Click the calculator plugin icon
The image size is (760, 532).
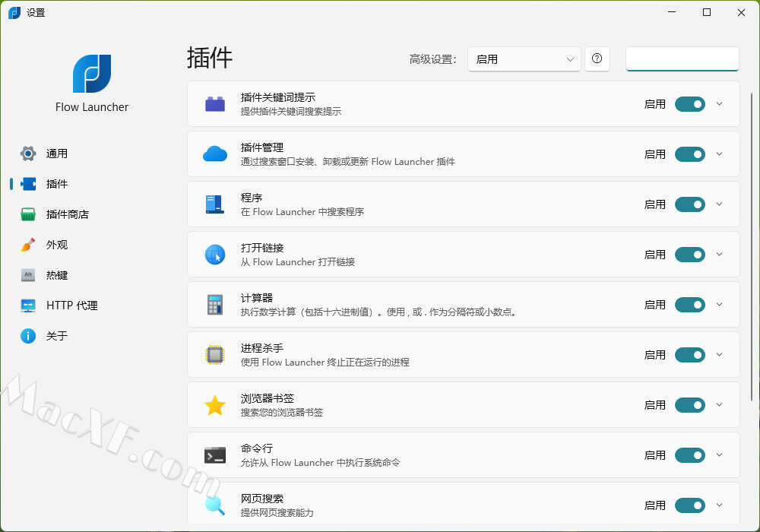pyautogui.click(x=215, y=305)
